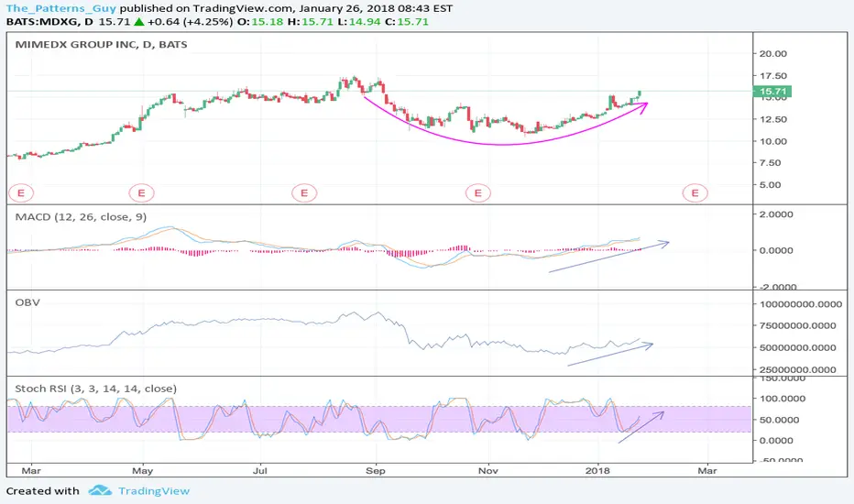
Task: Click the green up-triangle change indicator
Action: click(139, 22)
